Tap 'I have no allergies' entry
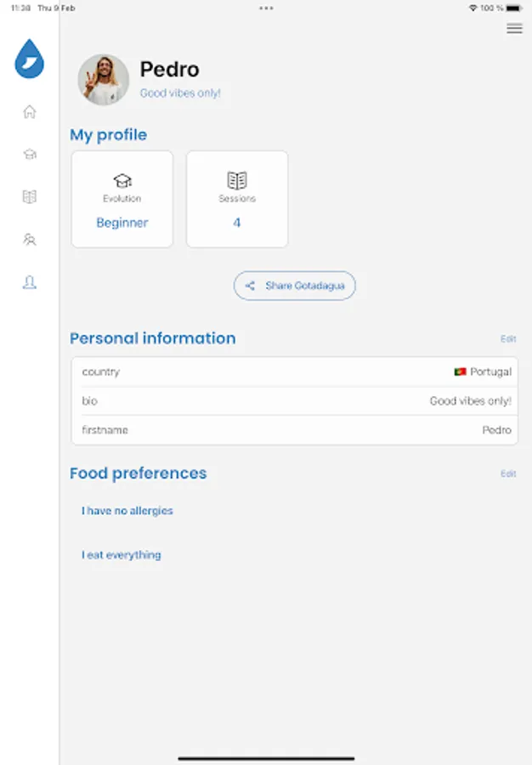 (127, 511)
